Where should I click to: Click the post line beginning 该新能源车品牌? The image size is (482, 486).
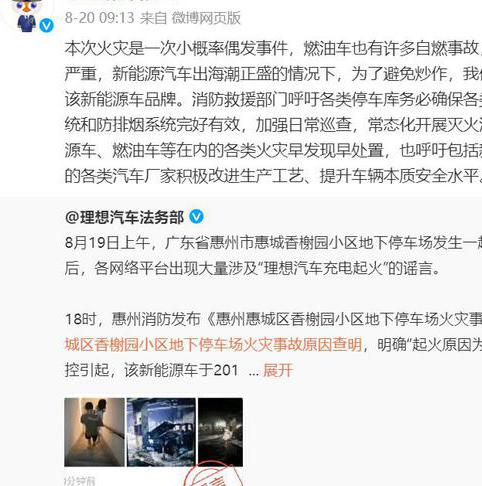click(273, 99)
